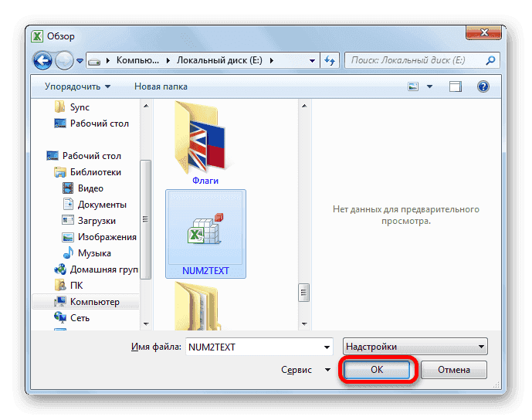Select Изображения library
This screenshot has height=420, width=532.
tap(99, 237)
